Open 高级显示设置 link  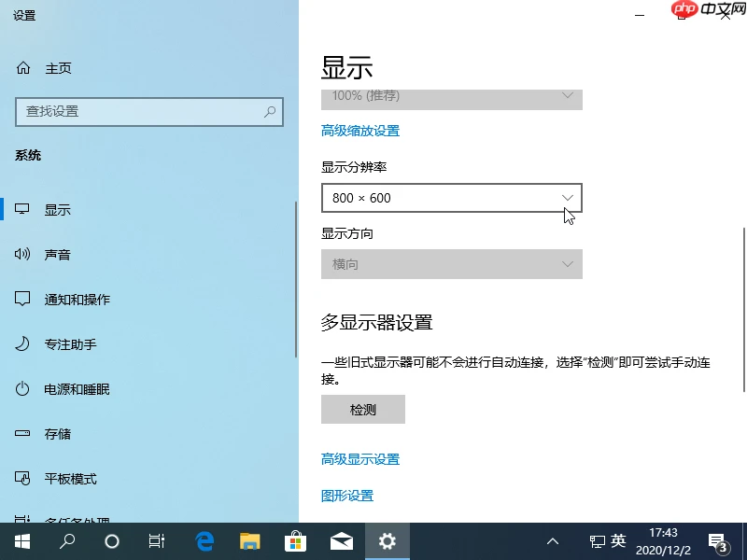tap(359, 458)
